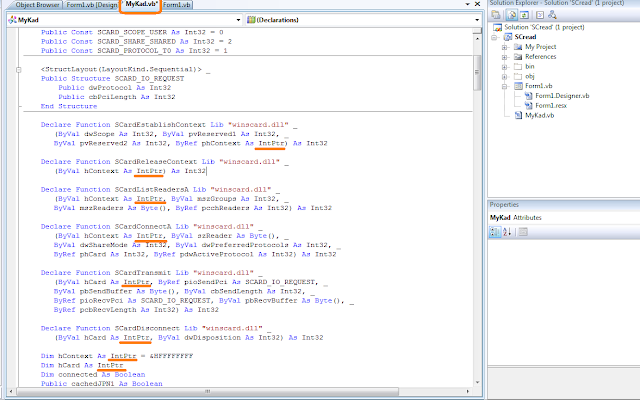Click the MyKad class icon in class combo
640x400 pixels.
pyautogui.click(x=12, y=20)
